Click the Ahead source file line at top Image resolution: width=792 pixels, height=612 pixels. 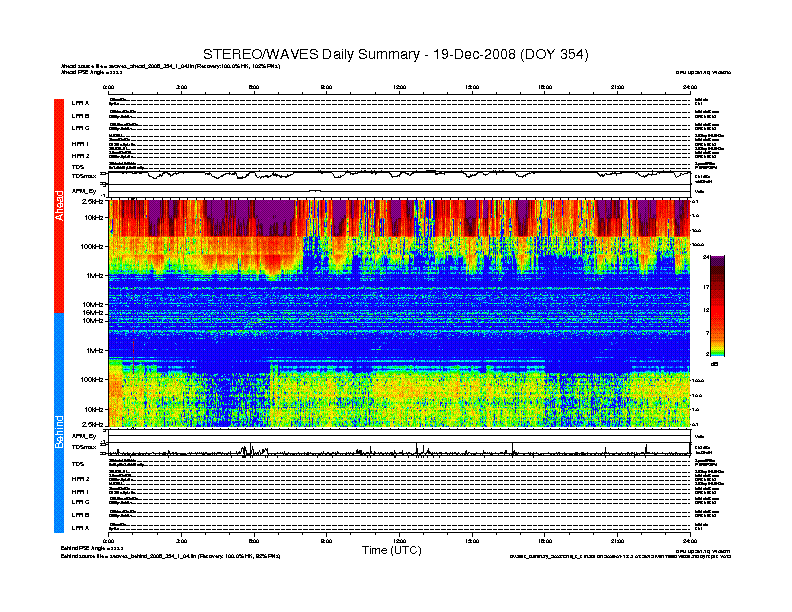(x=170, y=66)
